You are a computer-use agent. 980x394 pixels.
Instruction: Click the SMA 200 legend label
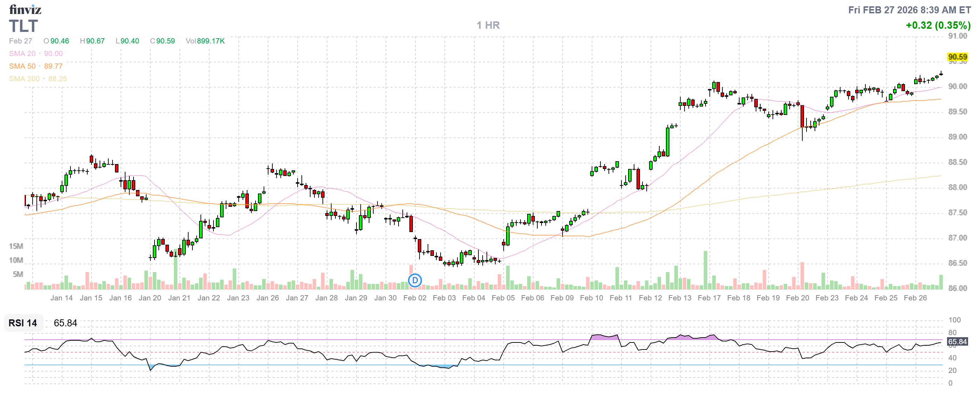coord(24,79)
